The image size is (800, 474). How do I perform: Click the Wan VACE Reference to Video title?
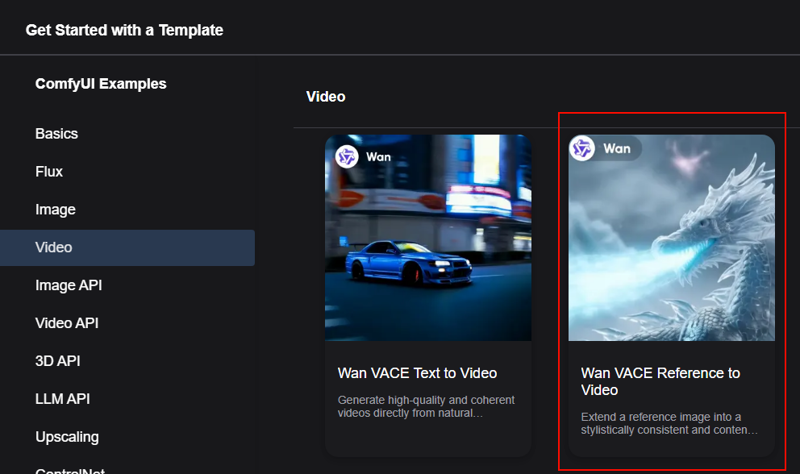coord(660,381)
